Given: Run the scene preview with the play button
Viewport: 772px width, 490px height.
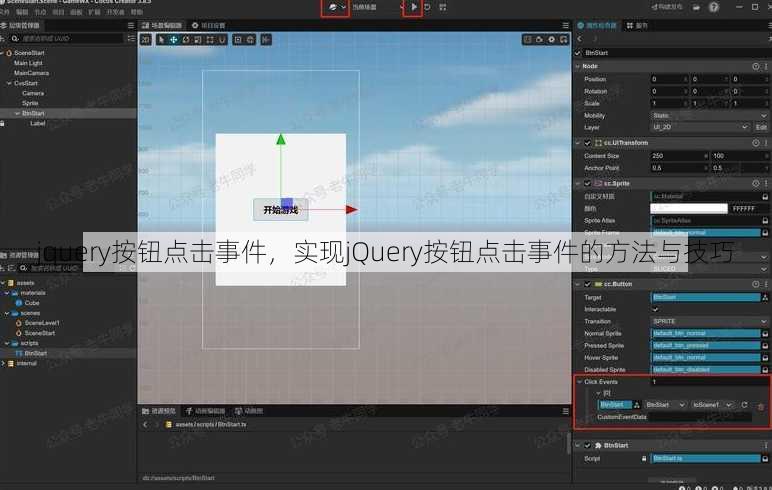Looking at the screenshot, I should [x=414, y=7].
